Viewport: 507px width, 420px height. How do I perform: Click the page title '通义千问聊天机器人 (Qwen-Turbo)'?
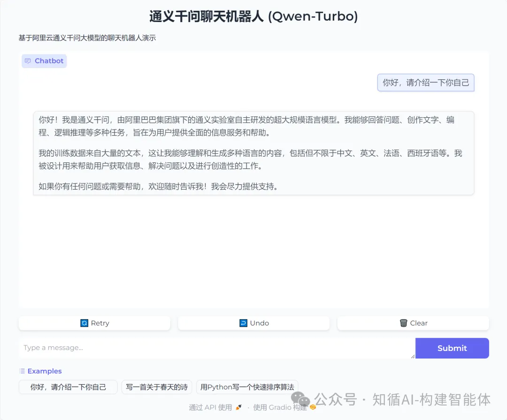pos(253,16)
